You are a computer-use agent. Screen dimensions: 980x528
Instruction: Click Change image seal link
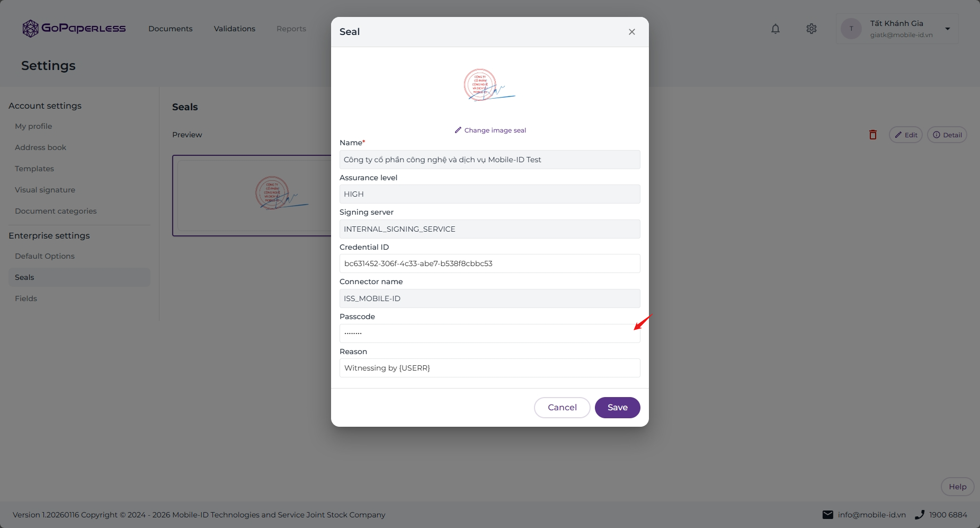(x=490, y=130)
